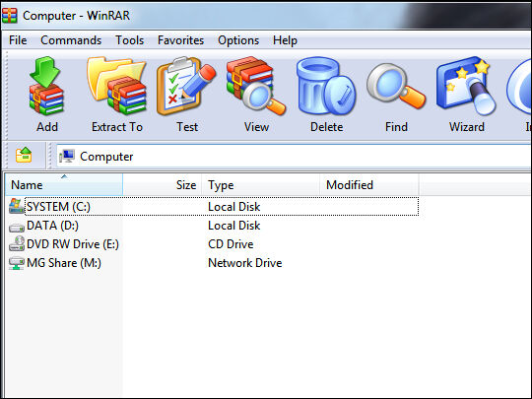Screen dimensions: 532x399
Task: Click the View toolbar icon
Action: (x=256, y=86)
